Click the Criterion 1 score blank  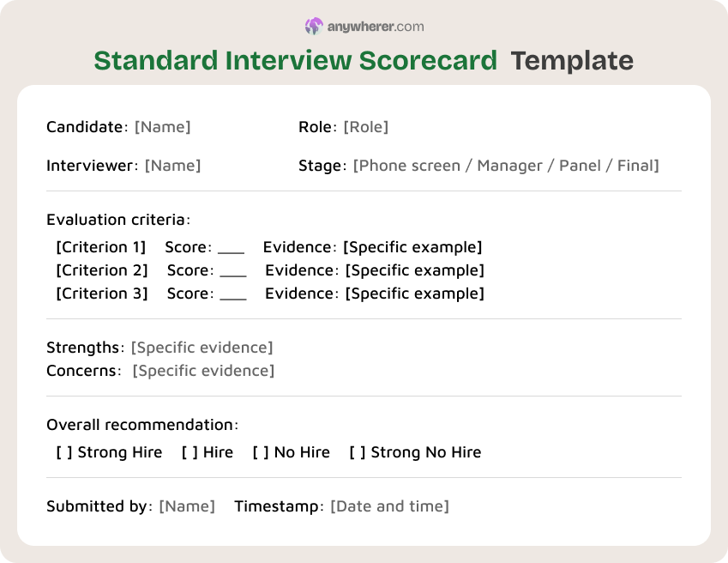point(231,251)
